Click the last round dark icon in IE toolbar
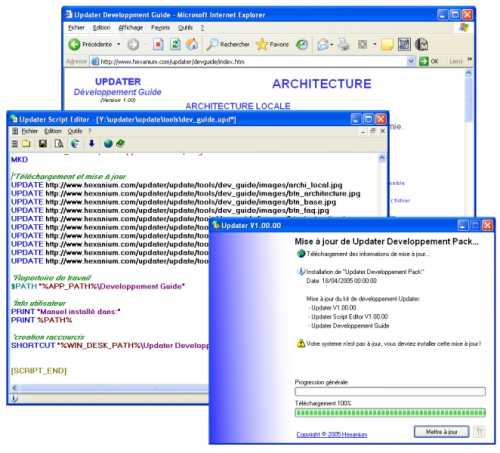The height and width of the screenshot is (453, 500). point(422,44)
